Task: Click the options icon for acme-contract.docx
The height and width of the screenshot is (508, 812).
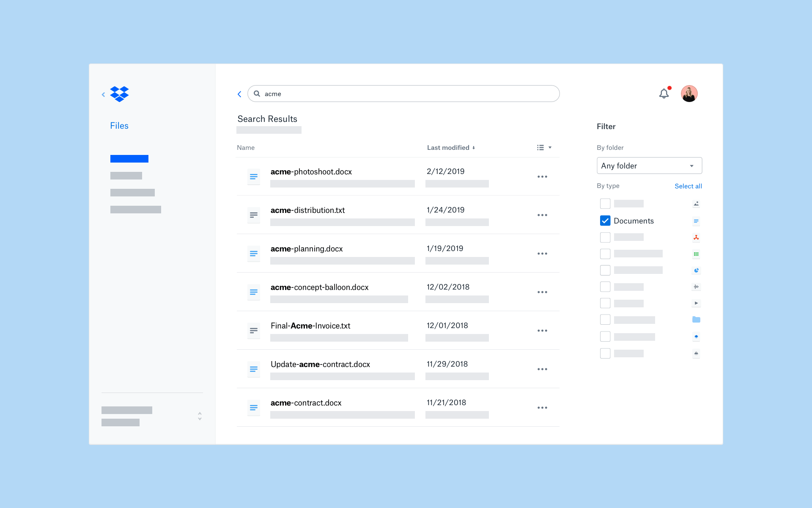Action: pyautogui.click(x=543, y=406)
